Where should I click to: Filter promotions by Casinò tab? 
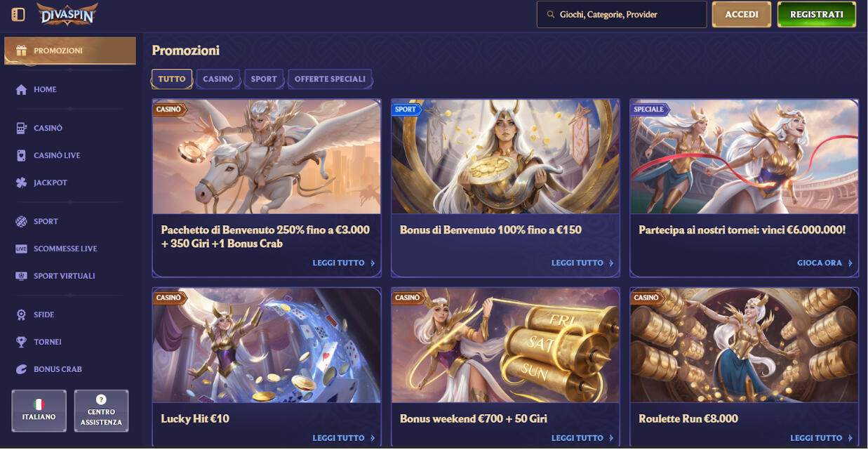[218, 79]
